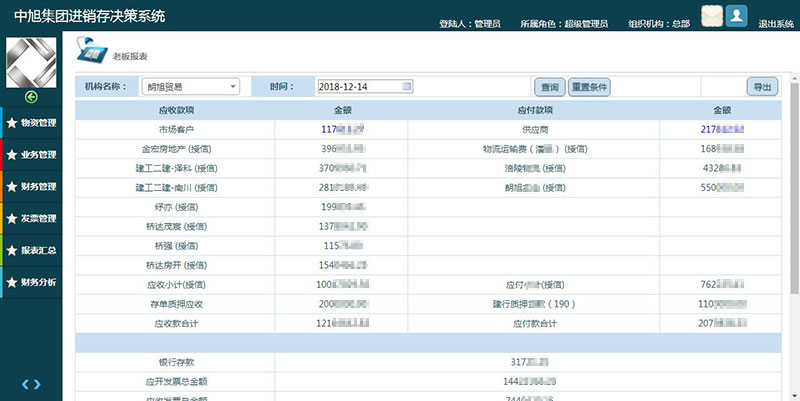Open the 市场客户 amount link starting 117
800x401 pixels.
coord(342,130)
